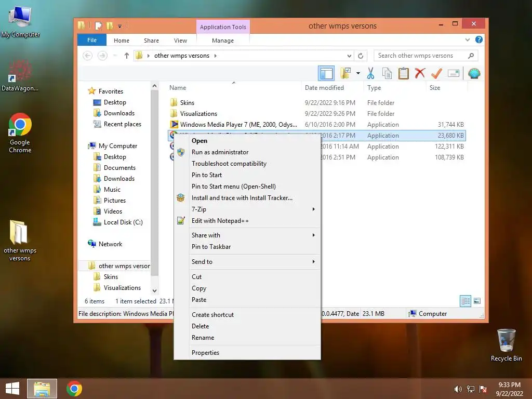This screenshot has width=532, height=399.
Task: Click the New folder icon in quick access toolbar
Action: point(110,26)
